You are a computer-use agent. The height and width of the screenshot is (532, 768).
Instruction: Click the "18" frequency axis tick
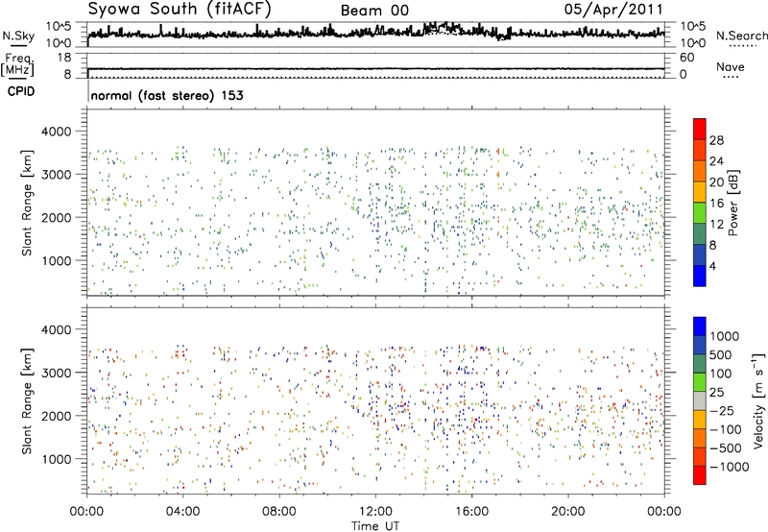pyautogui.click(x=64, y=57)
